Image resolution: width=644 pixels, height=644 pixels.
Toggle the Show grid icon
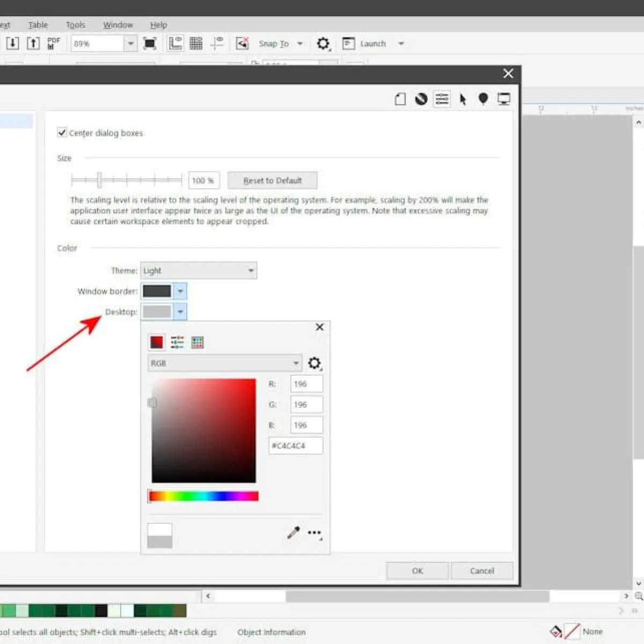196,43
